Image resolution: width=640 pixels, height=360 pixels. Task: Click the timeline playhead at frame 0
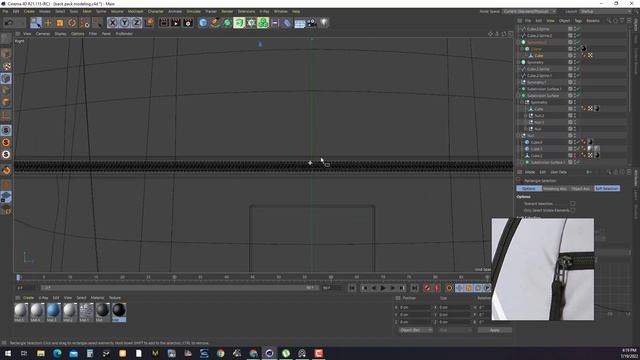click(18, 278)
